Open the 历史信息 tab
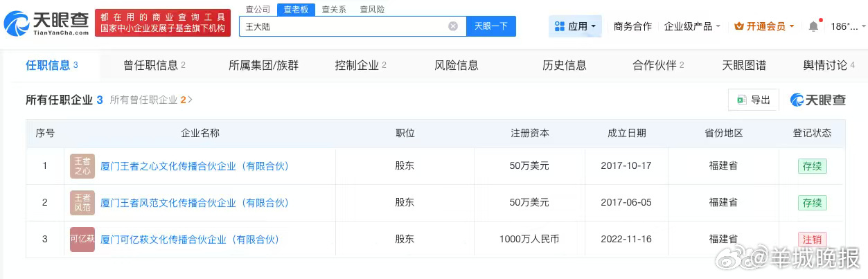Screen dimensions: 868x279 click(565, 65)
